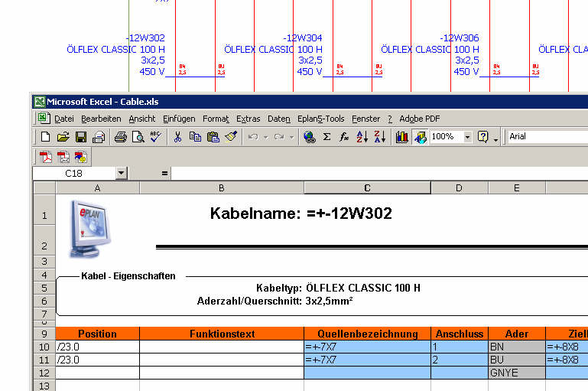Image resolution: width=588 pixels, height=391 pixels.
Task: Select row 10 header
Action: coord(44,347)
